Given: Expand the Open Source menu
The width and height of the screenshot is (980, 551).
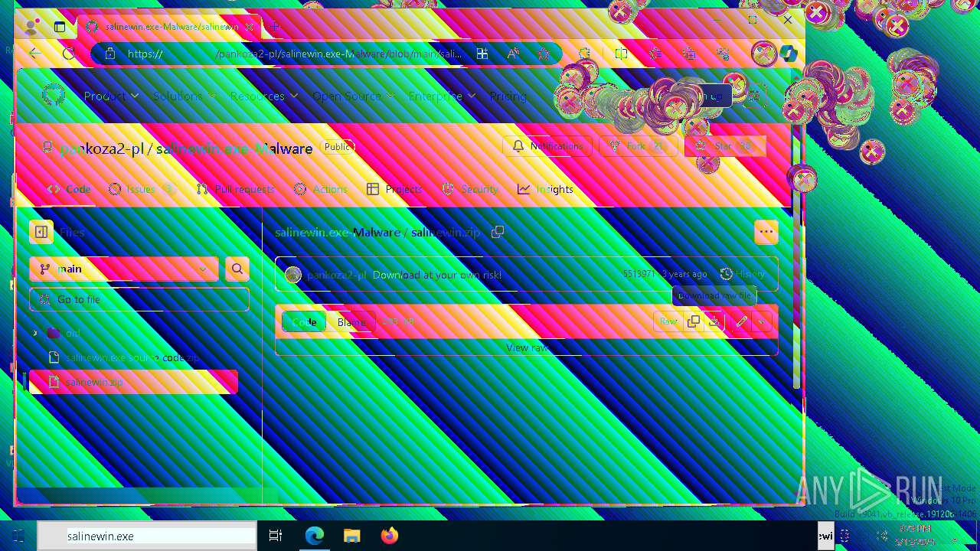Looking at the screenshot, I should coord(353,96).
